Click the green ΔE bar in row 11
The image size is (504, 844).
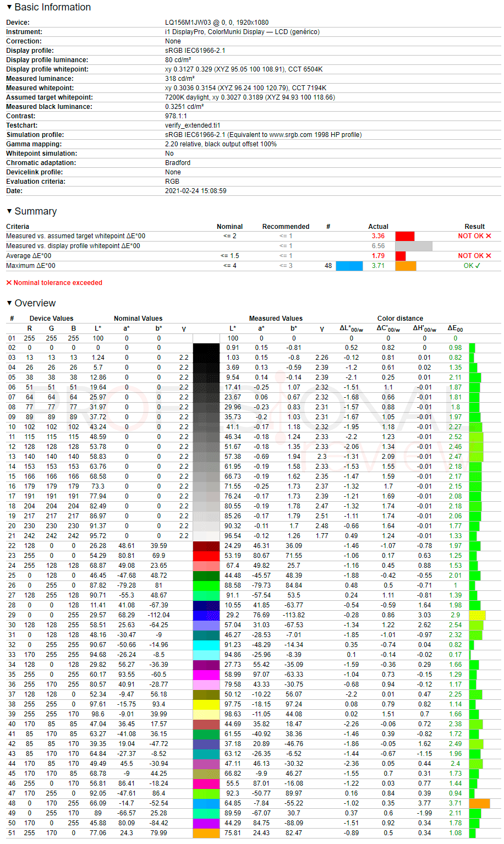coord(476,437)
